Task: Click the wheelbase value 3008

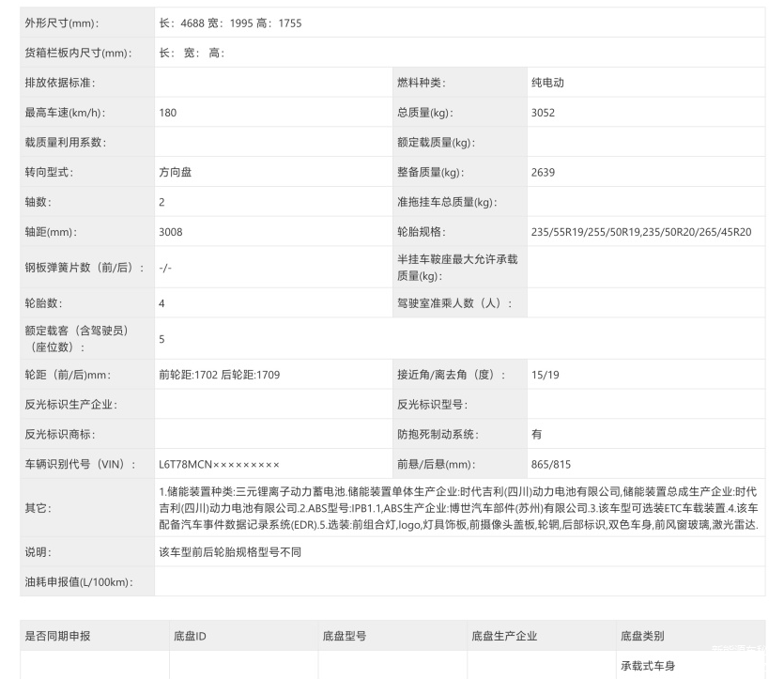Action: pyautogui.click(x=171, y=232)
